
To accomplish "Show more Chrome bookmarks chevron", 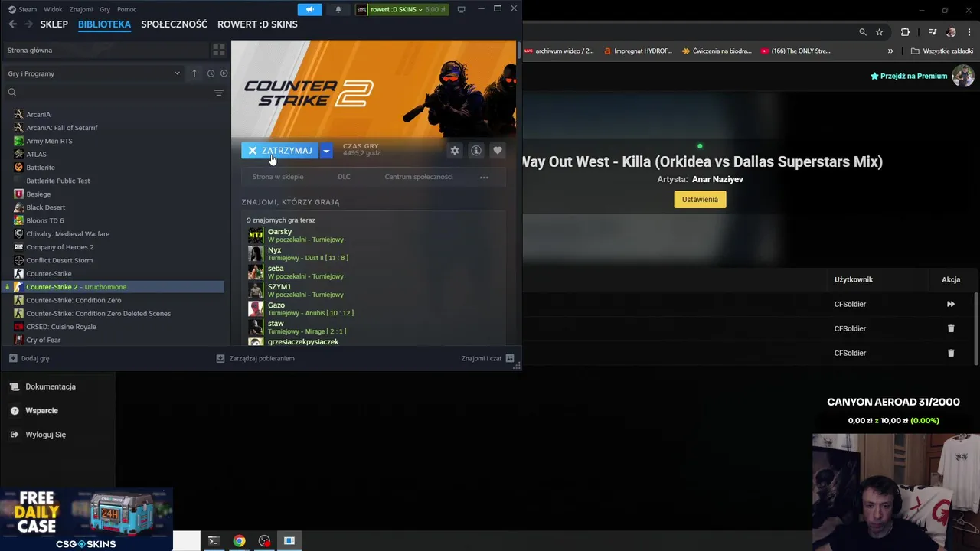I will (890, 51).
